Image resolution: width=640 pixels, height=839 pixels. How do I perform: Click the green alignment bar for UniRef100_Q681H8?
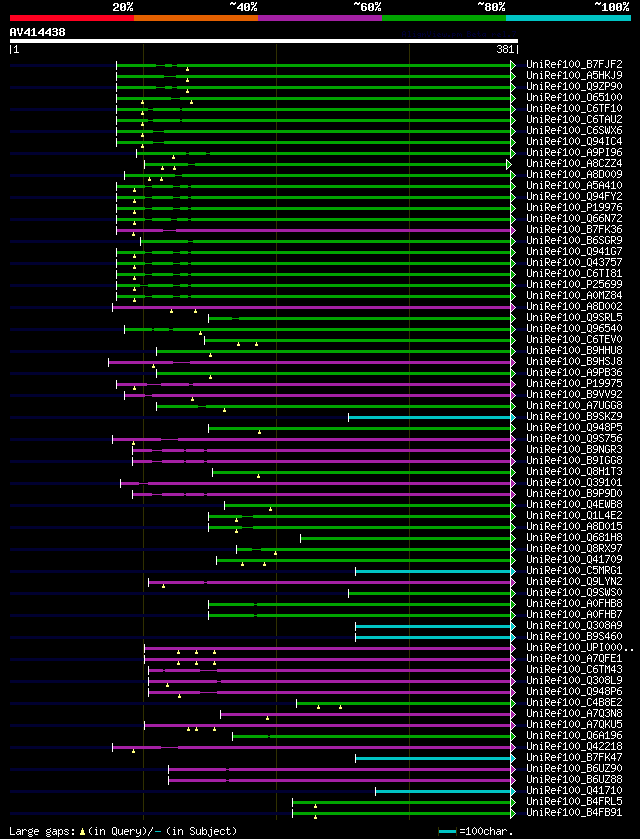pos(405,538)
